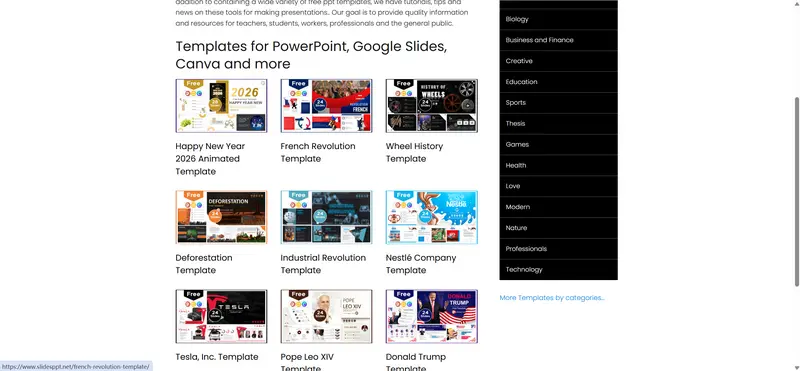
Task: Select the Health category
Action: 559,165
